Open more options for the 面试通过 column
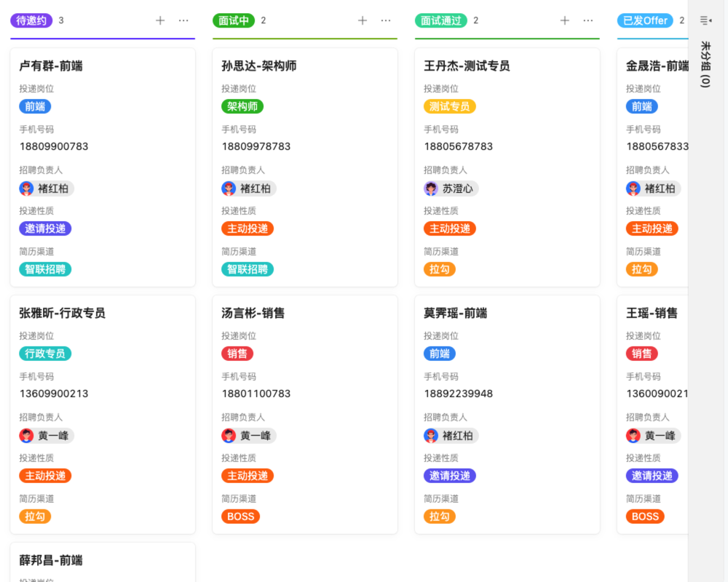 [x=587, y=20]
